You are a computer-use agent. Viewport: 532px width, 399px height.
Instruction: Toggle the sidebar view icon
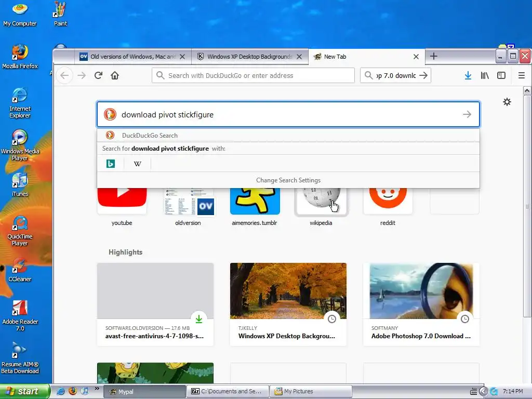[x=501, y=75]
